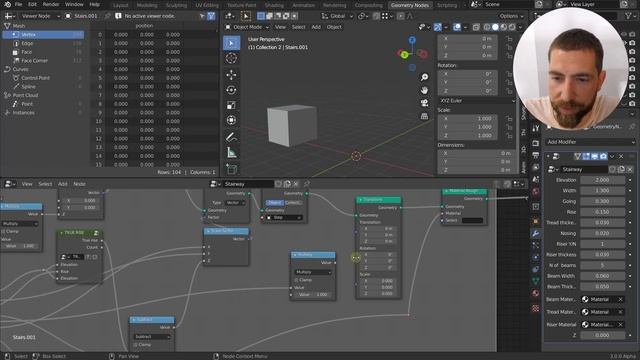The image size is (640, 360).
Task: Select the Cursor tool in viewport toolbar
Action: (231, 58)
